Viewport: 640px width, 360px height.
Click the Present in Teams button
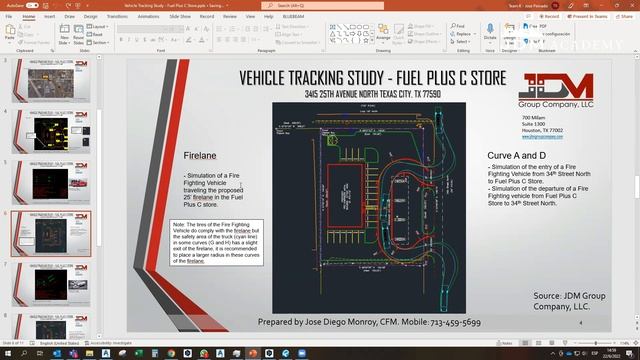point(587,16)
